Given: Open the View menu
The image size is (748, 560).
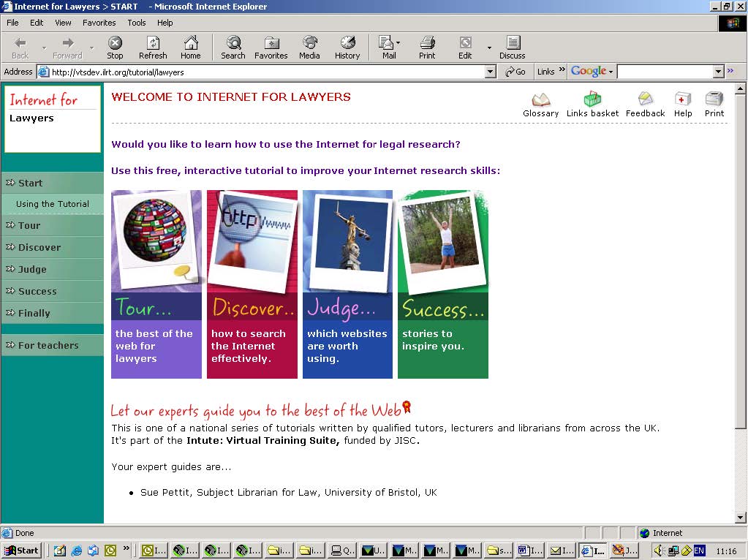Looking at the screenshot, I should point(63,23).
